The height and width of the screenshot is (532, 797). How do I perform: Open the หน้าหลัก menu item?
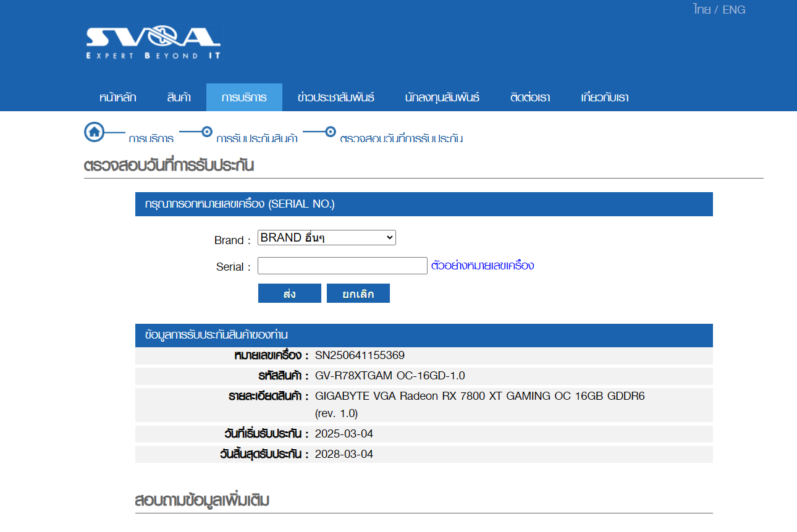coord(117,98)
